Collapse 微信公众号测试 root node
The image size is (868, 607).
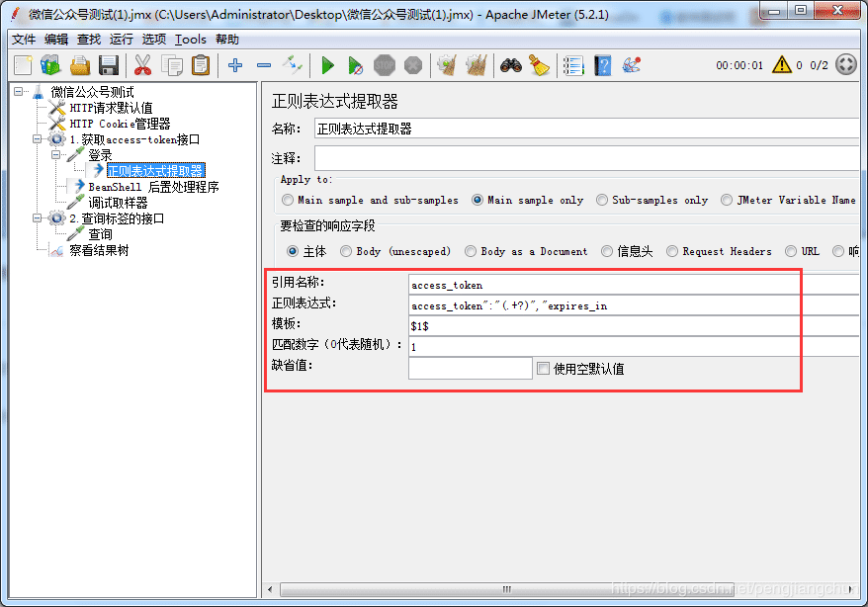19,91
